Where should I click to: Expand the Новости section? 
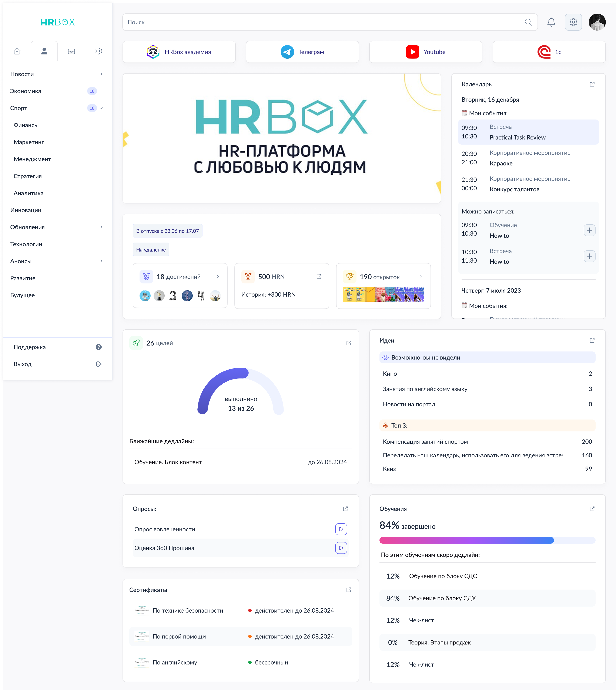(101, 74)
